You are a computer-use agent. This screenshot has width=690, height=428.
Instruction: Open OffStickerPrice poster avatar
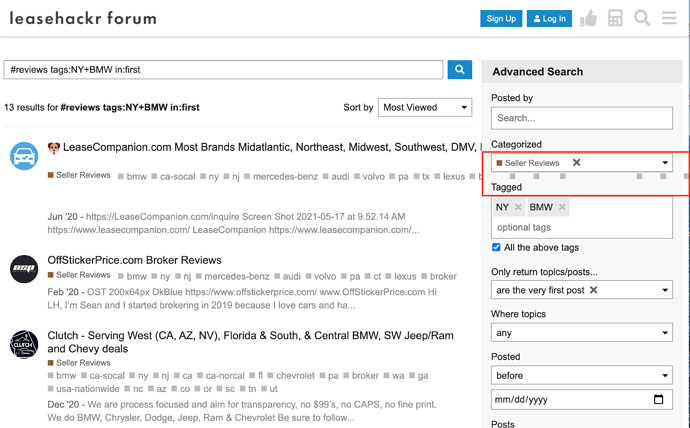coord(24,269)
